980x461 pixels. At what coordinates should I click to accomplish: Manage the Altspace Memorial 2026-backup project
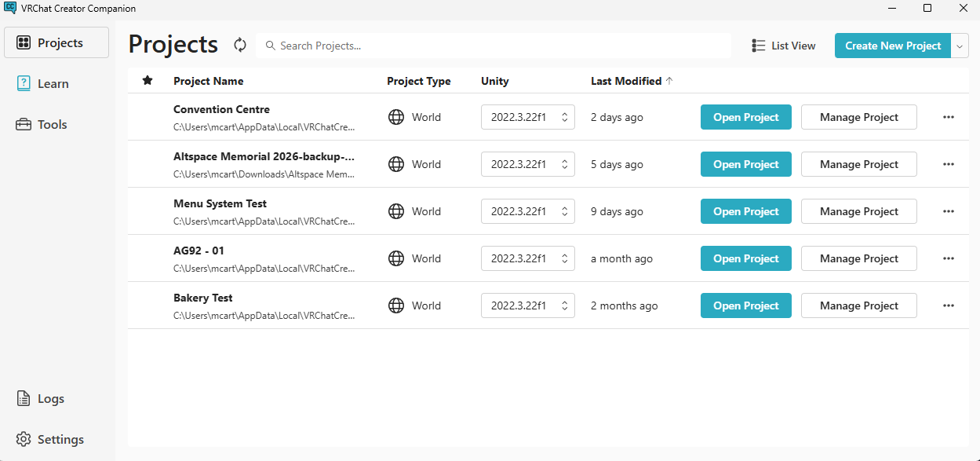pyautogui.click(x=859, y=164)
